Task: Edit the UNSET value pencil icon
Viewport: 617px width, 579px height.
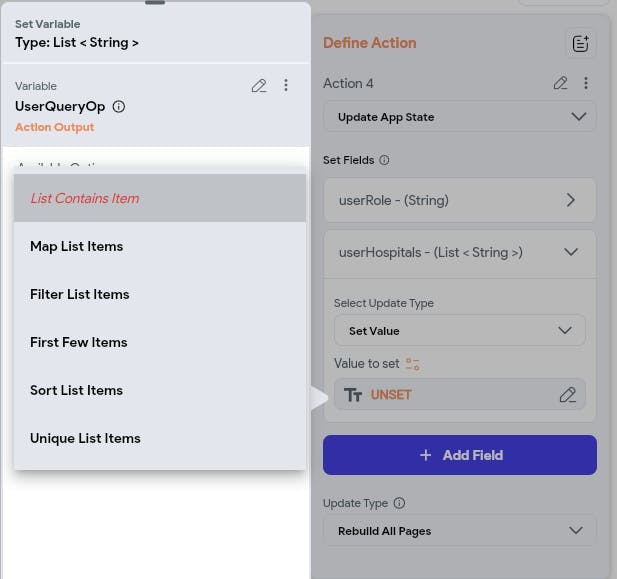Action: click(567, 395)
